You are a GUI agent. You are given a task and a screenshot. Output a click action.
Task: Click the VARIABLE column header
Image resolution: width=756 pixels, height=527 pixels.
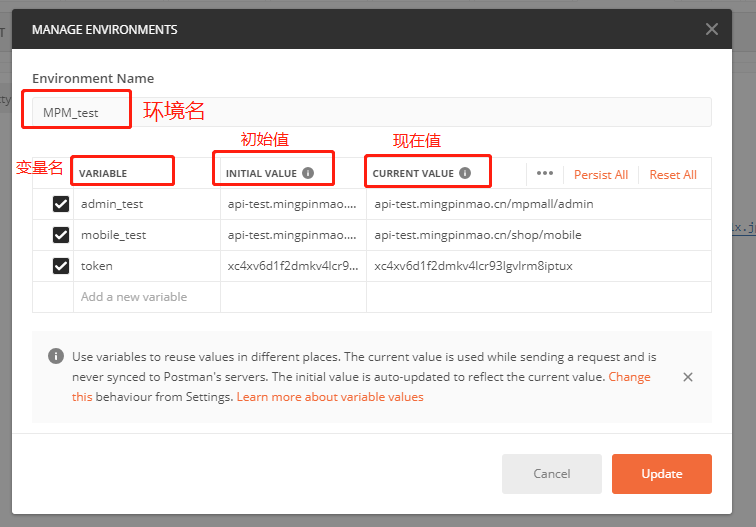coord(103,174)
